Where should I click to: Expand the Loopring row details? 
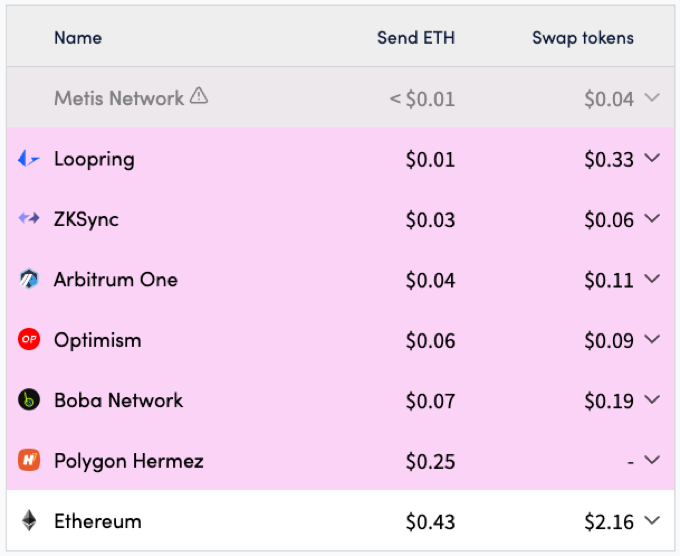pyautogui.click(x=653, y=158)
